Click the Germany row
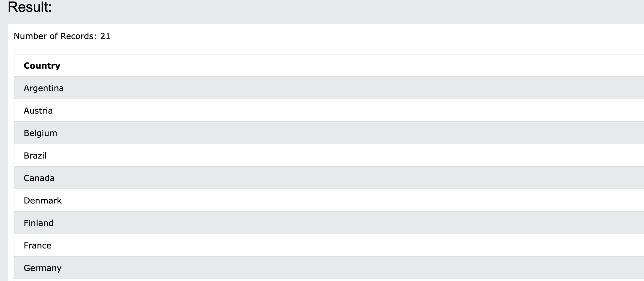 (43, 268)
